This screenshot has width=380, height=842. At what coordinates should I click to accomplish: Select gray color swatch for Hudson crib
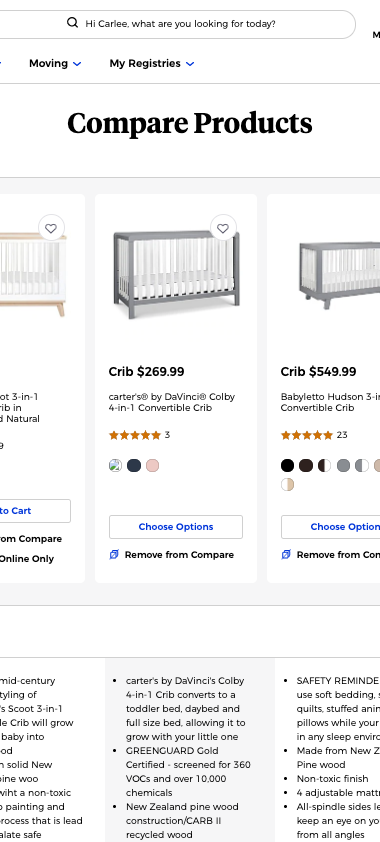tap(344, 466)
